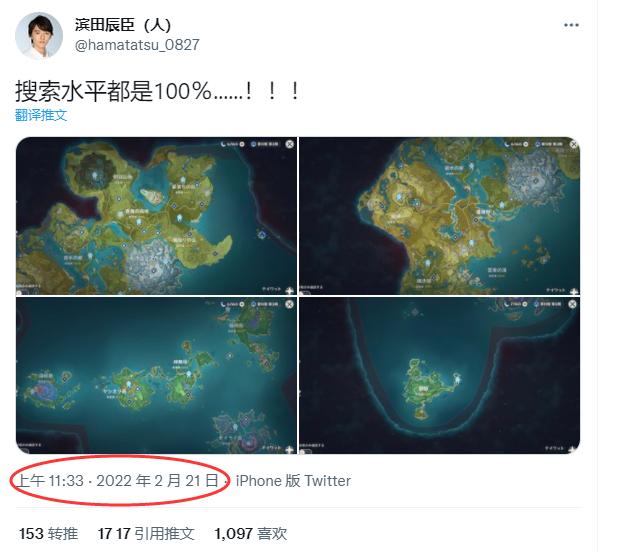The width and height of the screenshot is (623, 552).
Task: Open the bottom-right single island thumbnail
Action: pos(439,375)
